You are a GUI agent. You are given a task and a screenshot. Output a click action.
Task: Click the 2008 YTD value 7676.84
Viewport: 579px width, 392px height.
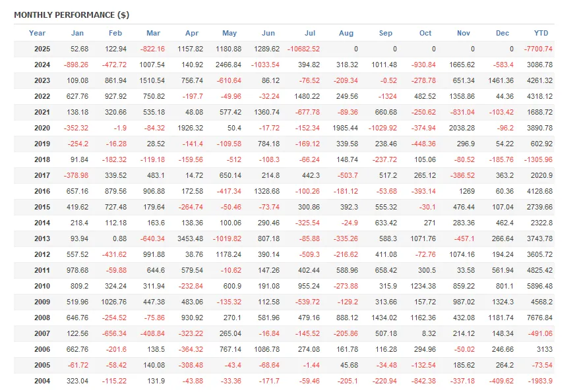click(x=540, y=318)
